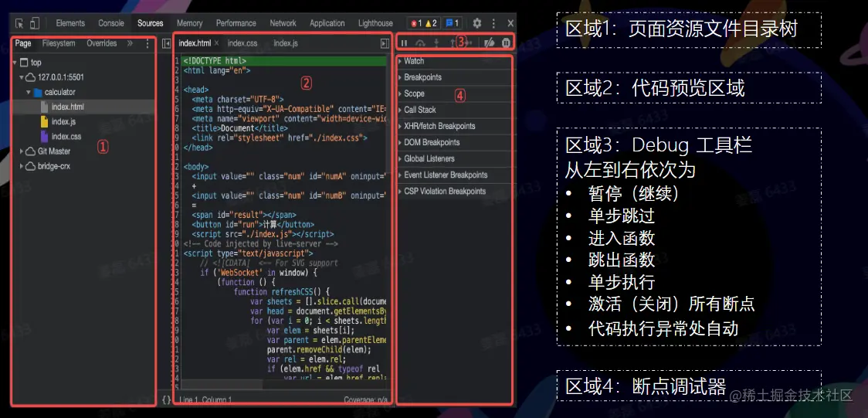Click the editor horizontal scrollbar
The image size is (868, 418).
pos(222,384)
